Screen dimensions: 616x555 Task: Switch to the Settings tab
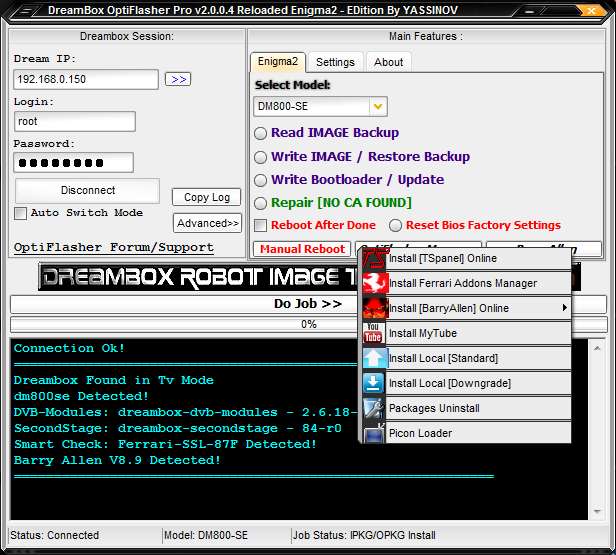coord(335,62)
